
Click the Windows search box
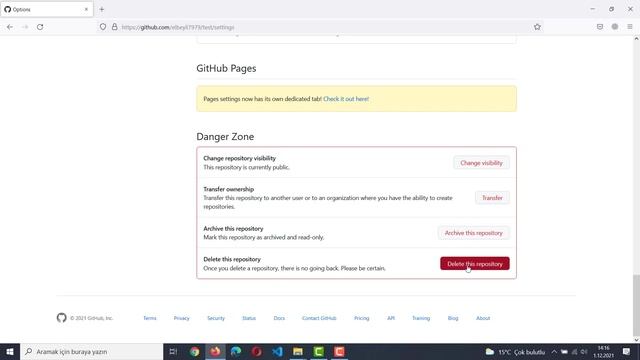click(91, 351)
